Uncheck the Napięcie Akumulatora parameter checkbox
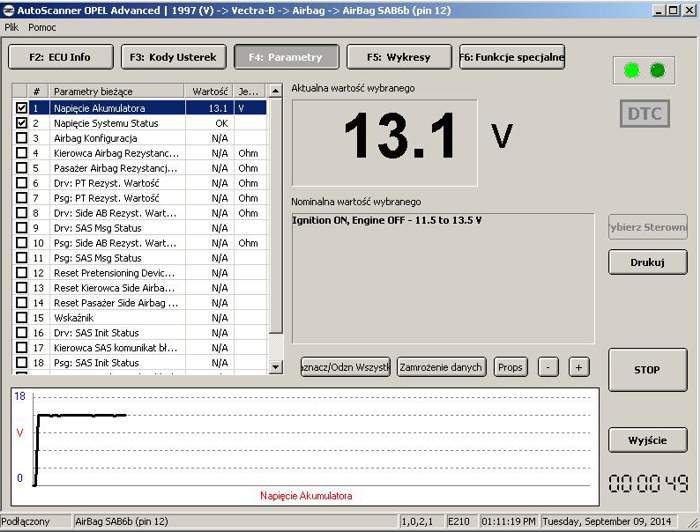Screen dimensions: 700x532 [21, 108]
